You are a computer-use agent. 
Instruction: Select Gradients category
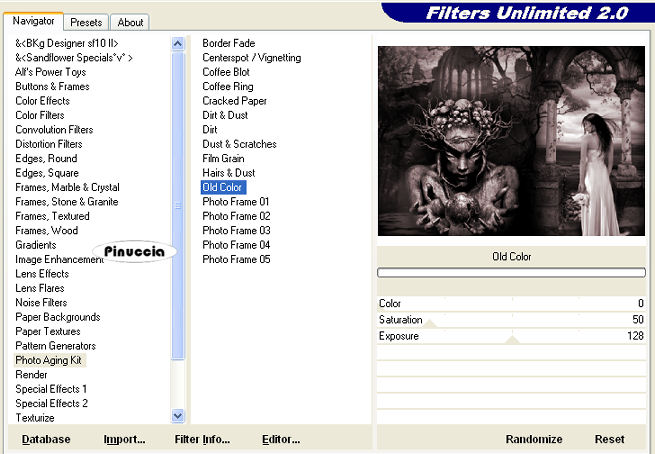[x=36, y=245]
